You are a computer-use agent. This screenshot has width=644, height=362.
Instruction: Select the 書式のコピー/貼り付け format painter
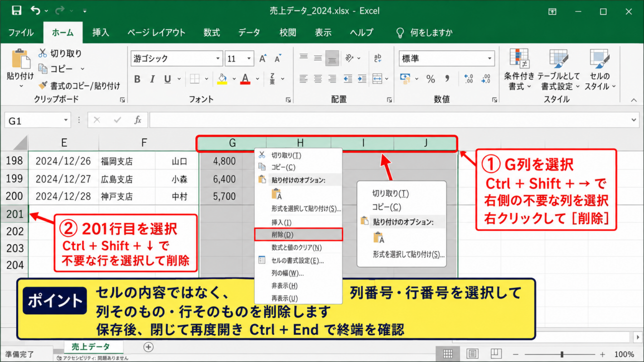pos(79,85)
